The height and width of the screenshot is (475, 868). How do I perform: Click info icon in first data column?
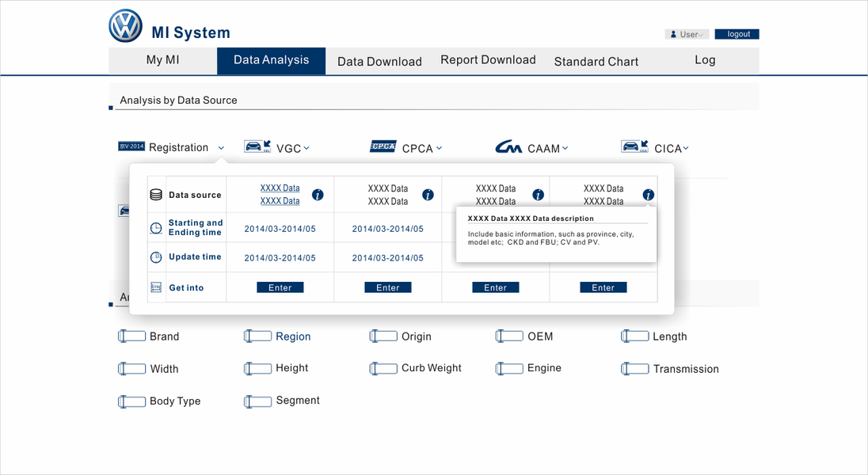(x=318, y=195)
